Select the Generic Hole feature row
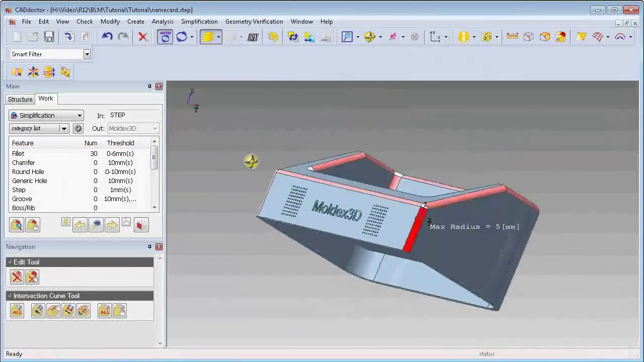Viewport: 644px width, 362px height. [x=79, y=180]
